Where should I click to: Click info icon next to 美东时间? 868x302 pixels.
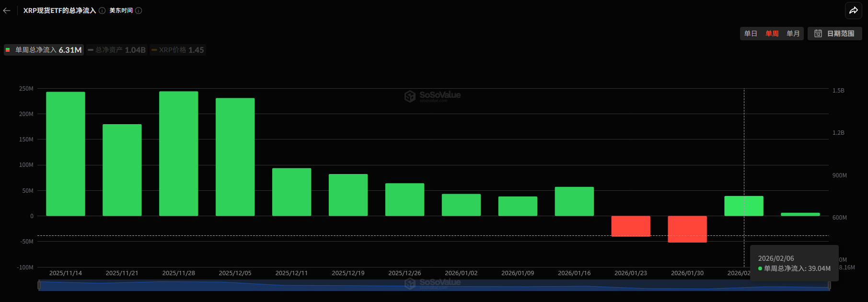[139, 11]
